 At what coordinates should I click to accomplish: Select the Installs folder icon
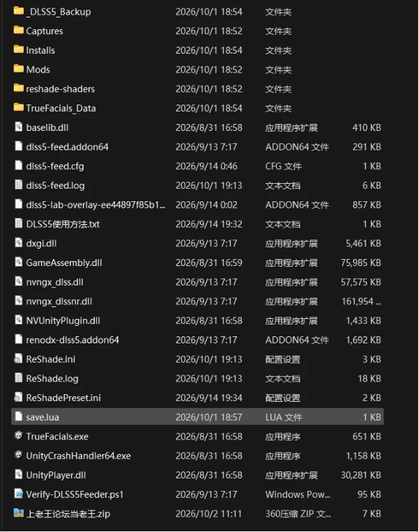(x=18, y=50)
